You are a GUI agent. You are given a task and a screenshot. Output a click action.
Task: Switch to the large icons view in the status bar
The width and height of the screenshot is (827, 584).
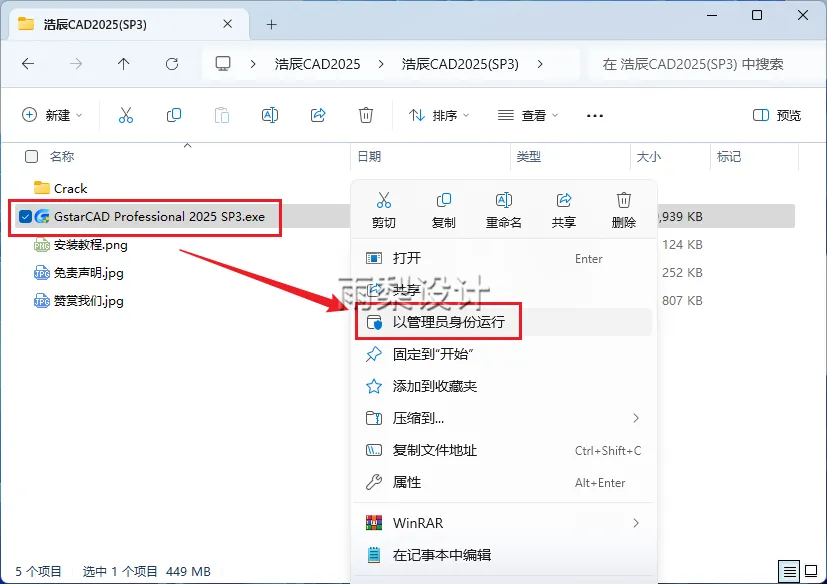(811, 571)
